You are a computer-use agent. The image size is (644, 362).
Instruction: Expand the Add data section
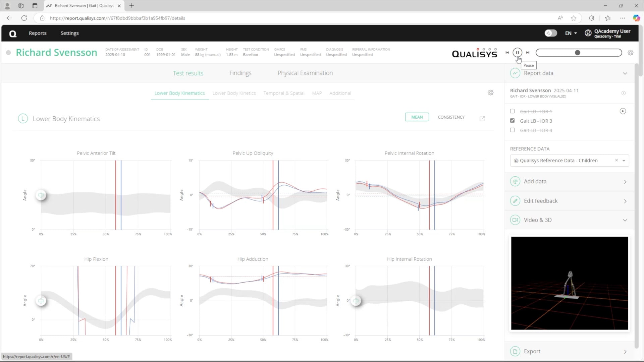pos(625,182)
